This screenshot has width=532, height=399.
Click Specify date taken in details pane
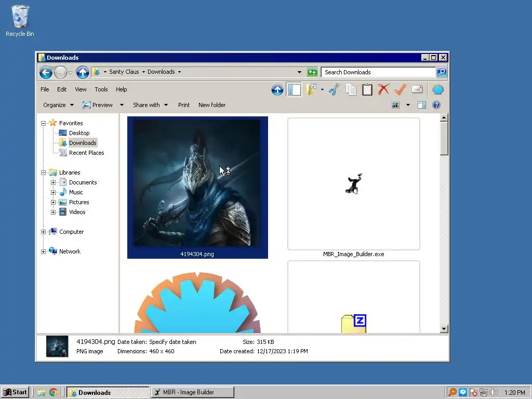172,342
